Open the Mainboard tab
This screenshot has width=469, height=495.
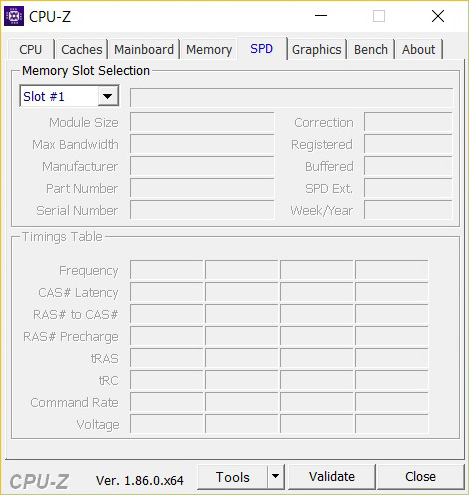(144, 50)
